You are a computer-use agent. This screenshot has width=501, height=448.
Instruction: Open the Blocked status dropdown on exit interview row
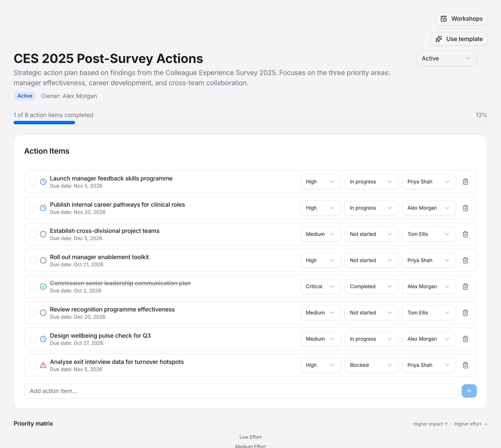371,365
